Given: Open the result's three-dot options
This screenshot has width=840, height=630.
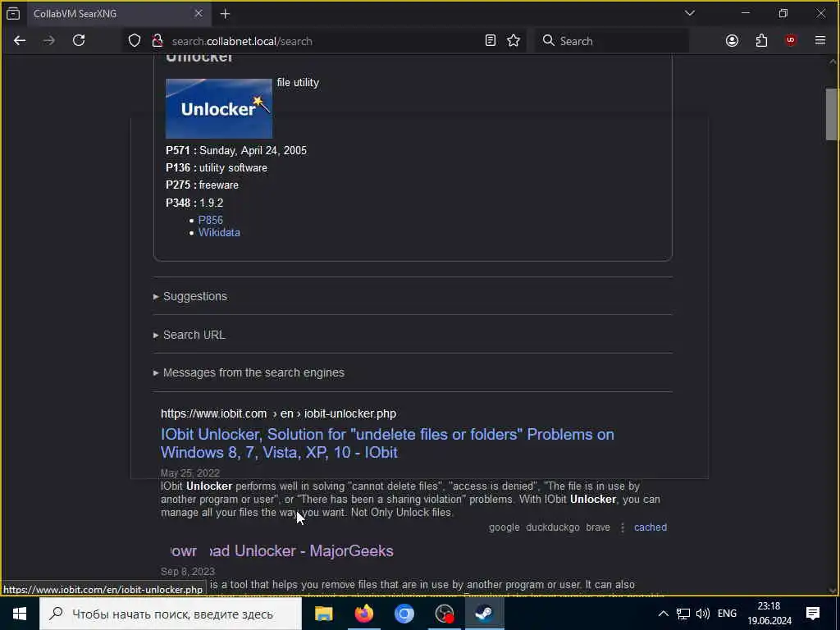Looking at the screenshot, I should tap(623, 527).
